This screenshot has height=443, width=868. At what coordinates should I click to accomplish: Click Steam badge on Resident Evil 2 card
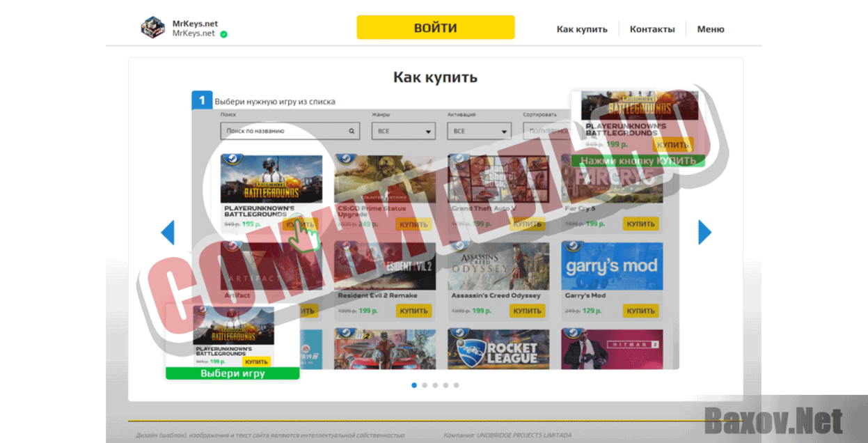point(347,247)
